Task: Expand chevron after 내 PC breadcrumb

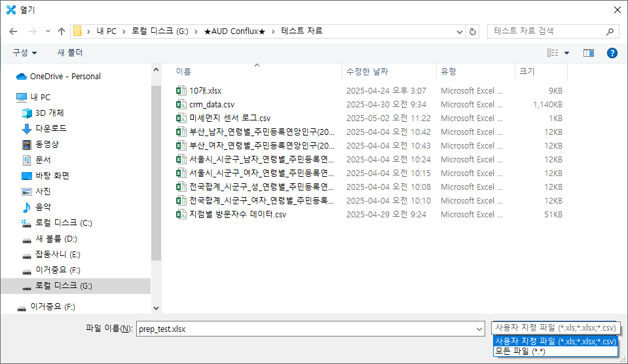Action: 124,31
